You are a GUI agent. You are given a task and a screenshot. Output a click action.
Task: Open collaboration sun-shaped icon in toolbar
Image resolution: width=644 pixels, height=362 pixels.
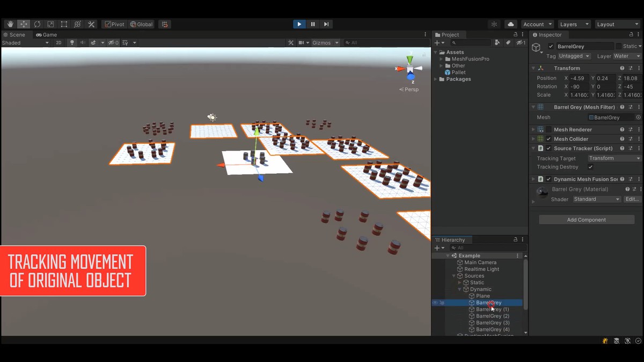[494, 24]
